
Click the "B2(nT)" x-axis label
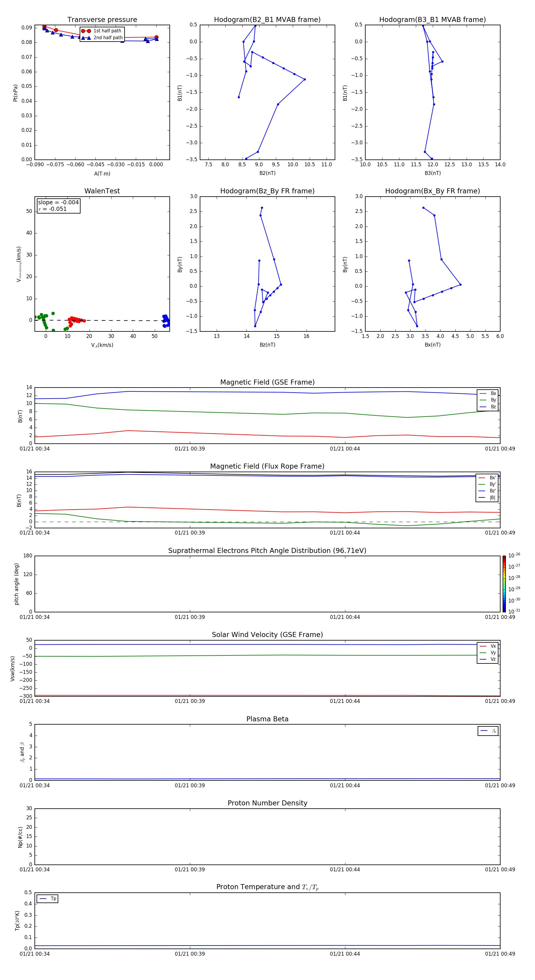(267, 173)
